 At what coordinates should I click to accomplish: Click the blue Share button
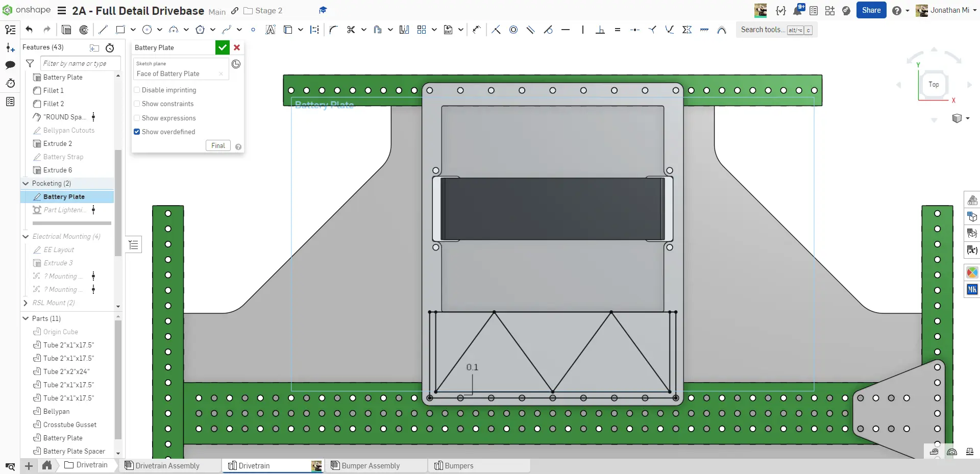click(871, 10)
